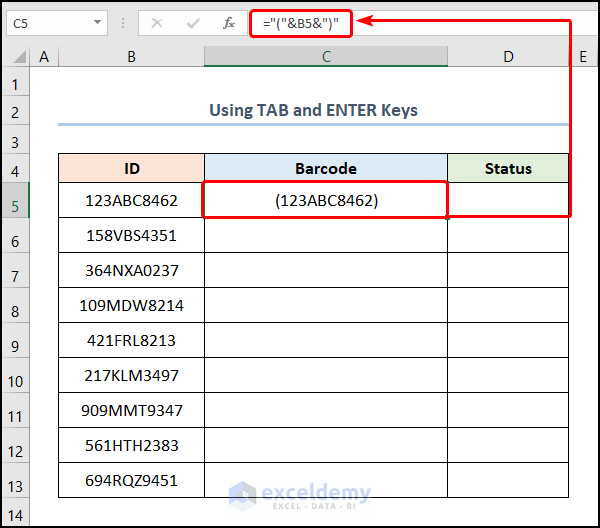Select column D header
This screenshot has width=600, height=528.
click(508, 57)
